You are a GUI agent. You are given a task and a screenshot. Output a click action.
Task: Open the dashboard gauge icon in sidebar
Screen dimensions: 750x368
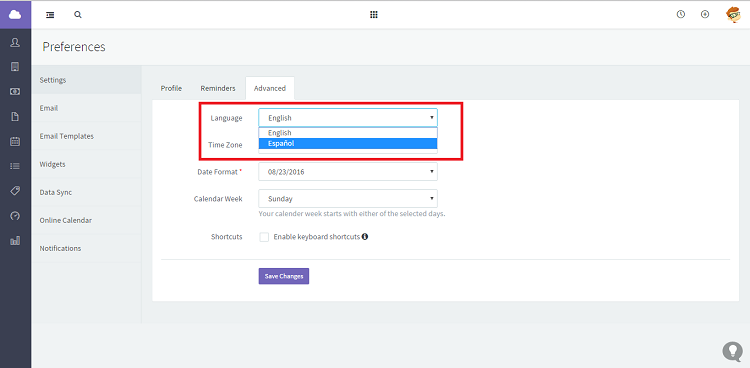pyautogui.click(x=15, y=216)
